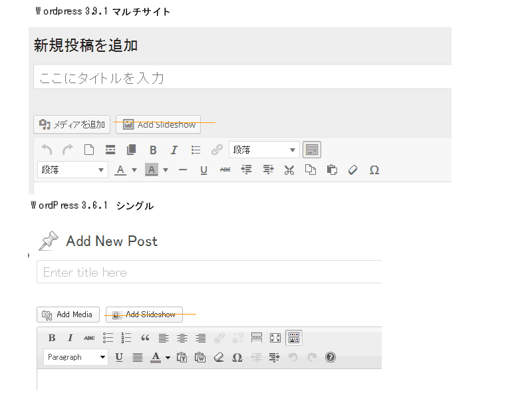
Task: Toggle italic in the English editor
Action: coord(70,338)
